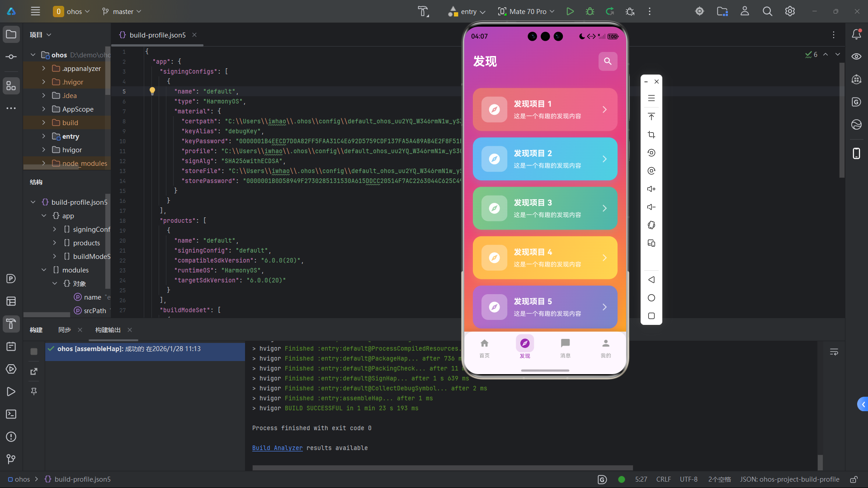Pin the build output tab
868x488 pixels.
34,391
